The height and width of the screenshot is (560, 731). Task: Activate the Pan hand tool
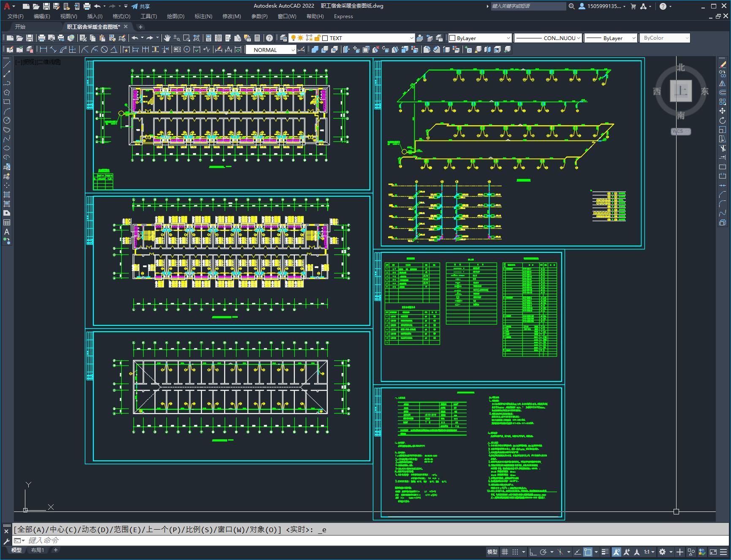click(167, 38)
